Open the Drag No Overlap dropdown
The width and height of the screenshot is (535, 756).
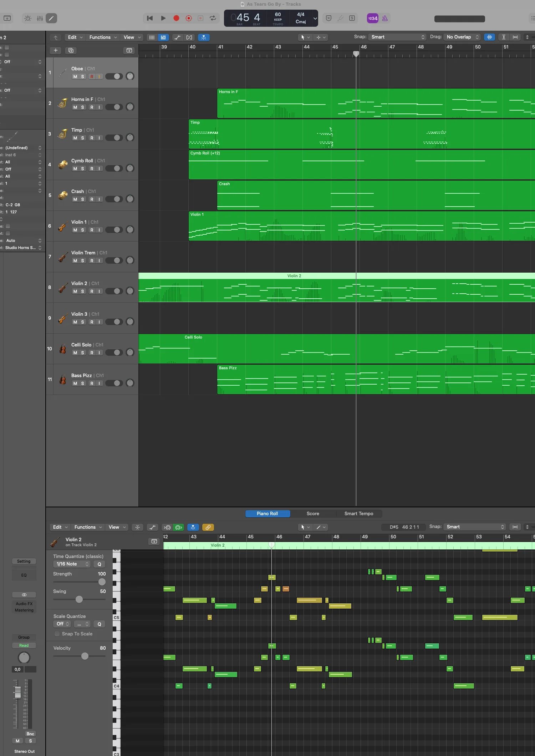(x=463, y=37)
